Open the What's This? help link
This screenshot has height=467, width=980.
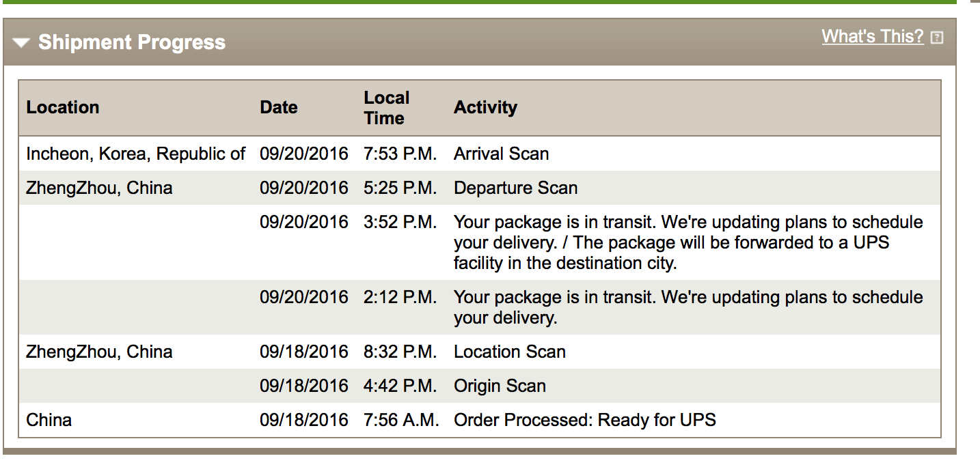click(x=873, y=36)
